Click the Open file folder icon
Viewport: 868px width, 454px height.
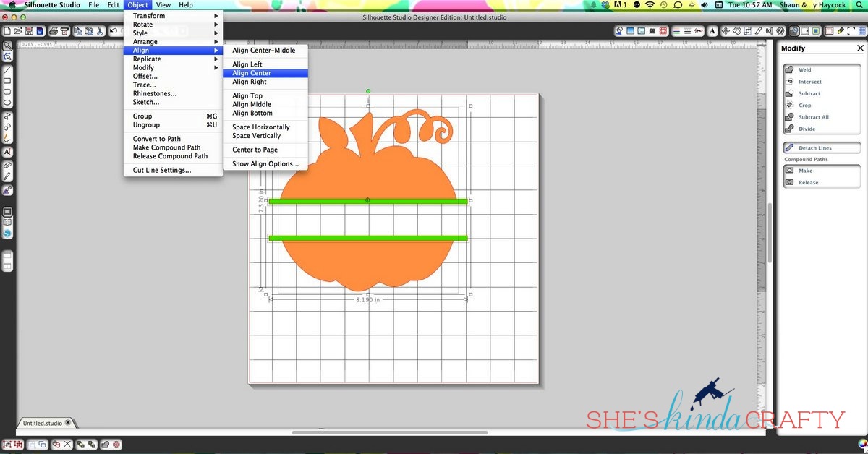point(18,31)
